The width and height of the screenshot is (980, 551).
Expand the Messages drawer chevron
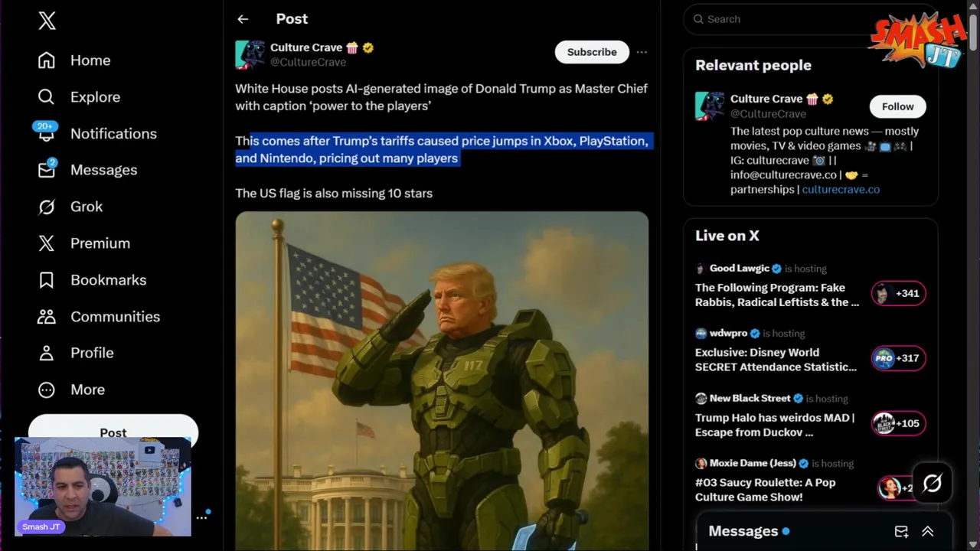tap(927, 531)
